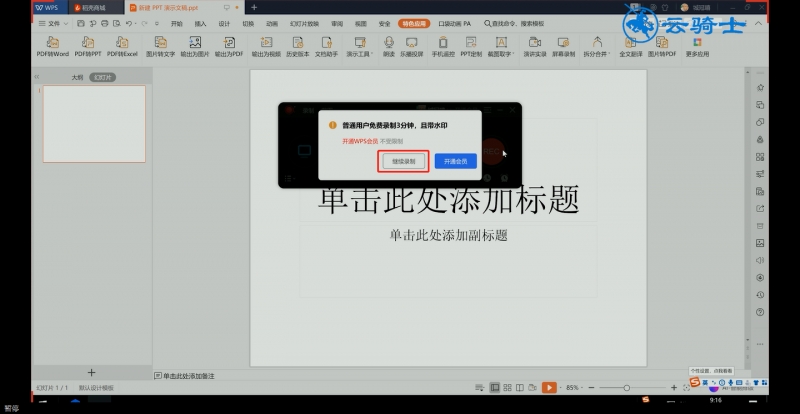
Task: Switch to the 设计 ribbon tab
Action: click(224, 24)
